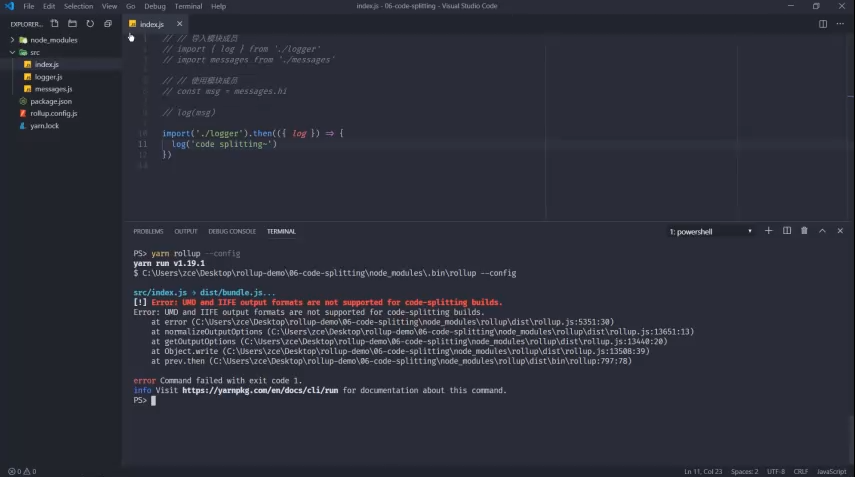Close the terminal panel
This screenshot has height=477, width=855.
pyautogui.click(x=840, y=231)
